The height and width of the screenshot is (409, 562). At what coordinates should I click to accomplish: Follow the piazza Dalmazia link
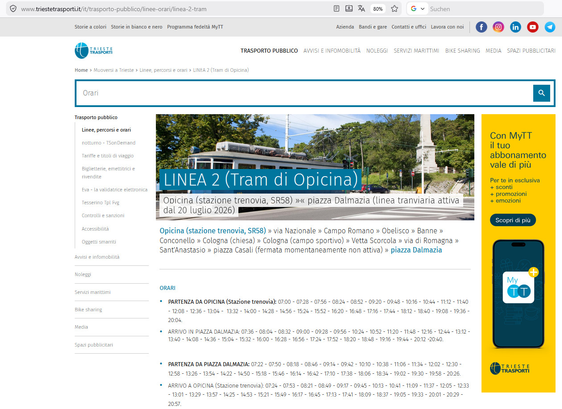416,250
